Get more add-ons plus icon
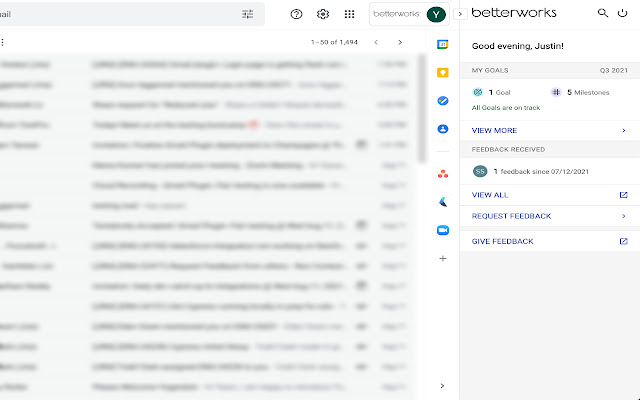This screenshot has height=400, width=640. point(443,258)
